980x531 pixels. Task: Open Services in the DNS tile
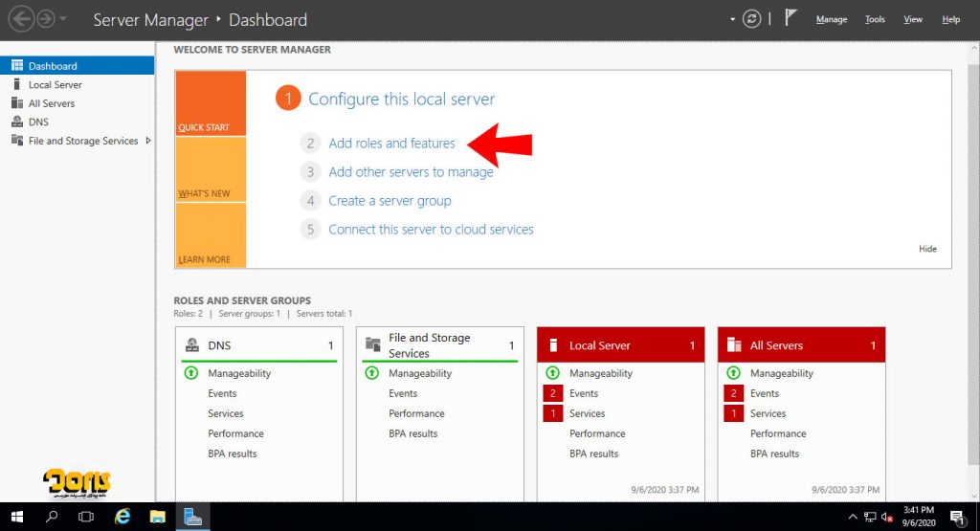pyautogui.click(x=226, y=413)
